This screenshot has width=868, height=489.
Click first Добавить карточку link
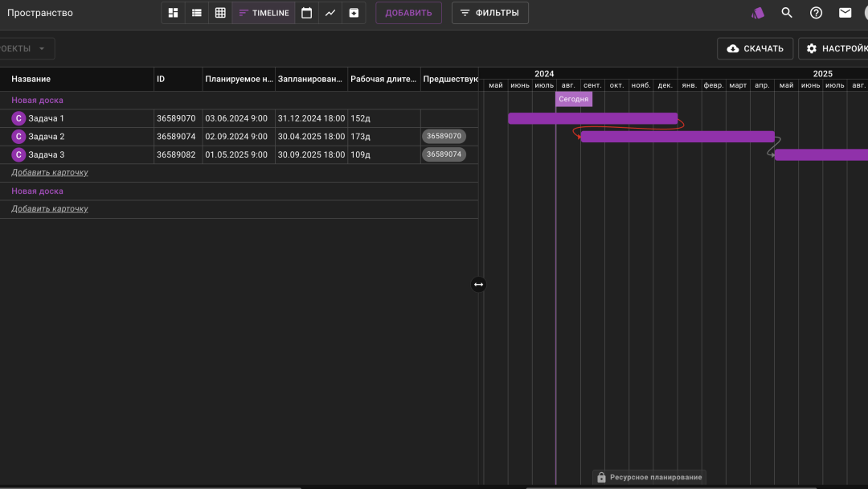[x=50, y=172]
